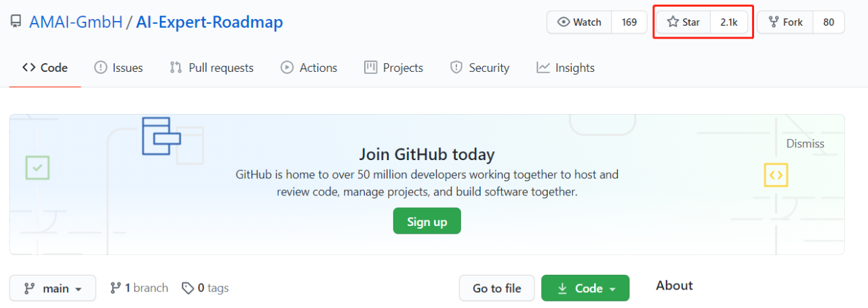Open the Insights tab
The image size is (868, 308).
pyautogui.click(x=566, y=68)
